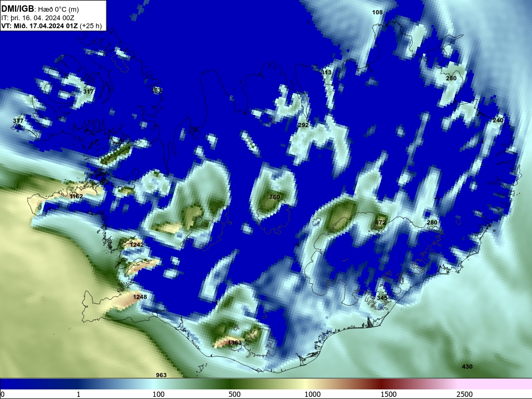Select the 1162 height value on map

[x=76, y=196]
